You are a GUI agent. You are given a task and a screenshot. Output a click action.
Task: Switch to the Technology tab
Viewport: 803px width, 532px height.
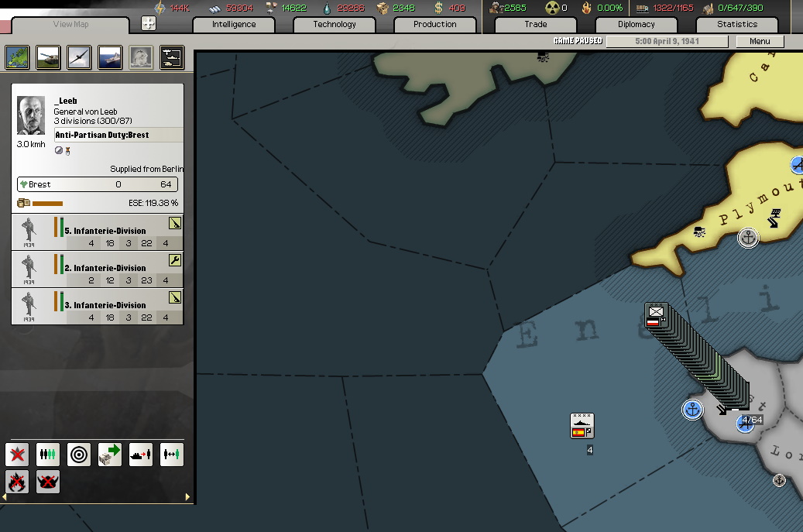click(x=334, y=24)
